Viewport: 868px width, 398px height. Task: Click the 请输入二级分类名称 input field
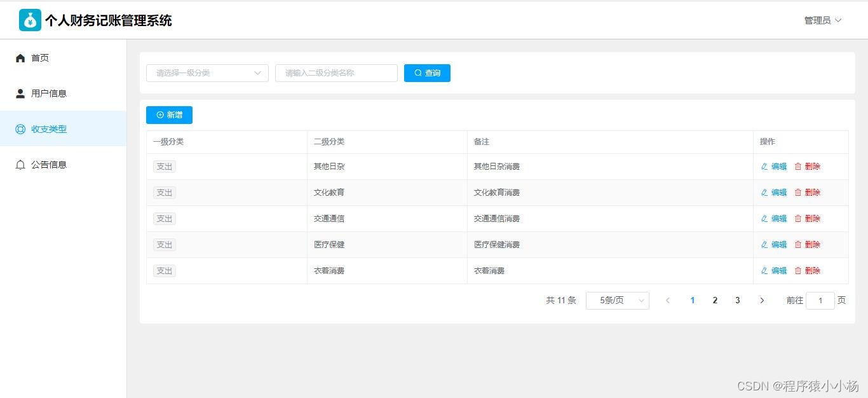tap(336, 73)
